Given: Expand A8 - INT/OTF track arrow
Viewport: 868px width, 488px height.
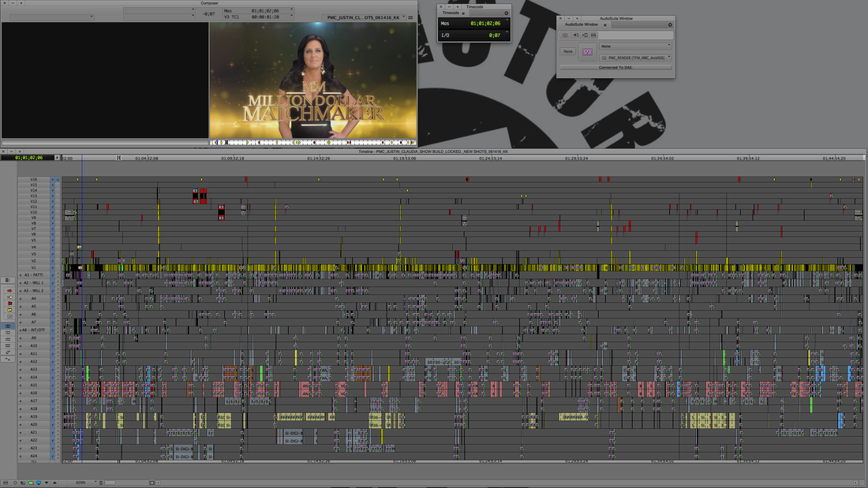Looking at the screenshot, I should coord(21,330).
